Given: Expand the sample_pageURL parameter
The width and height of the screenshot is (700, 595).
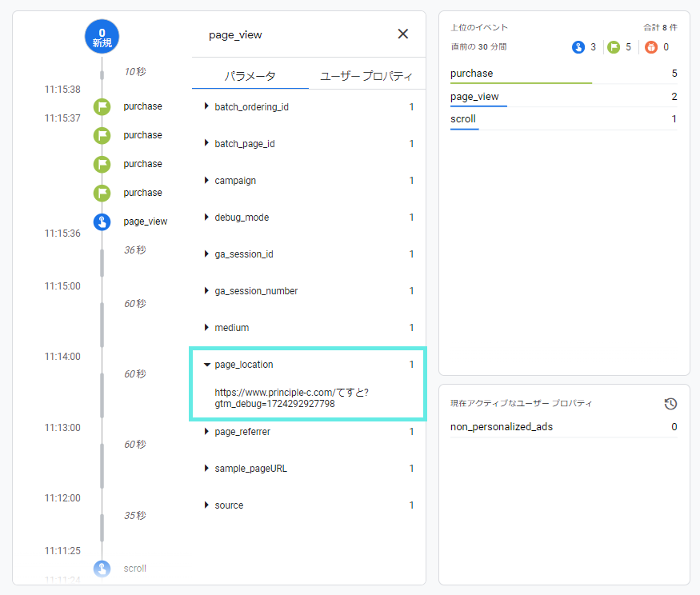Looking at the screenshot, I should (x=250, y=469).
